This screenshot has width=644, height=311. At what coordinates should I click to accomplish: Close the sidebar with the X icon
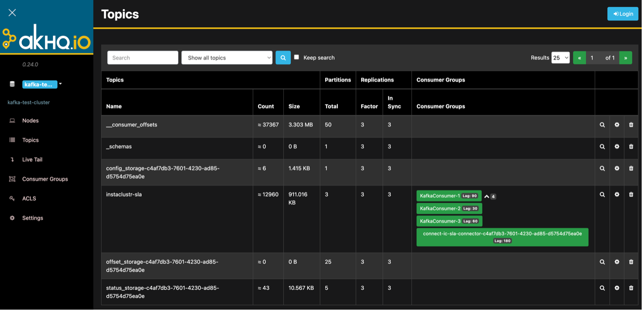[x=12, y=13]
